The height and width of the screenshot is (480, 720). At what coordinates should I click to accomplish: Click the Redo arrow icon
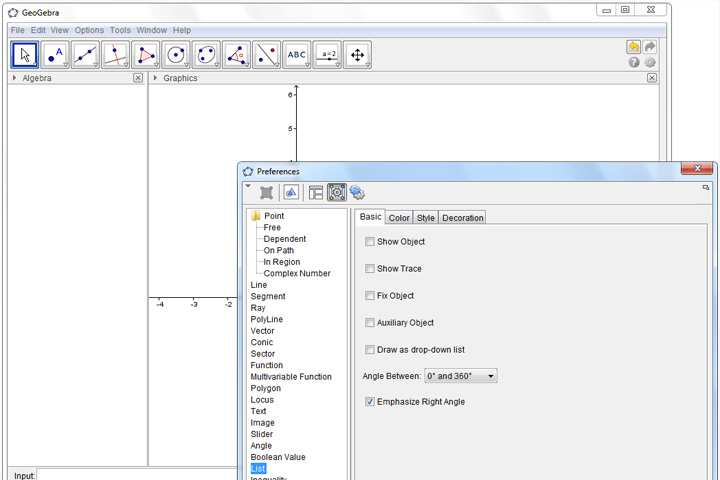click(x=650, y=46)
